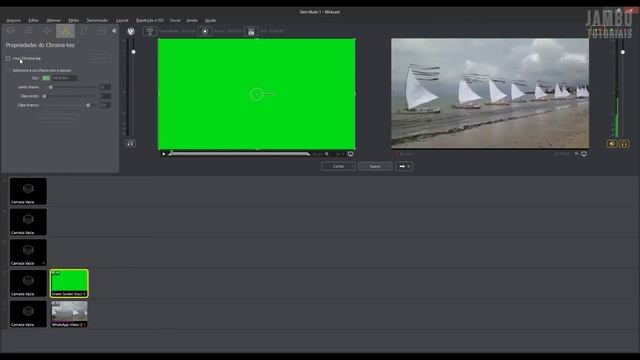Image resolution: width=640 pixels, height=360 pixels.
Task: Click the Clipe preto value box
Action: point(105,96)
